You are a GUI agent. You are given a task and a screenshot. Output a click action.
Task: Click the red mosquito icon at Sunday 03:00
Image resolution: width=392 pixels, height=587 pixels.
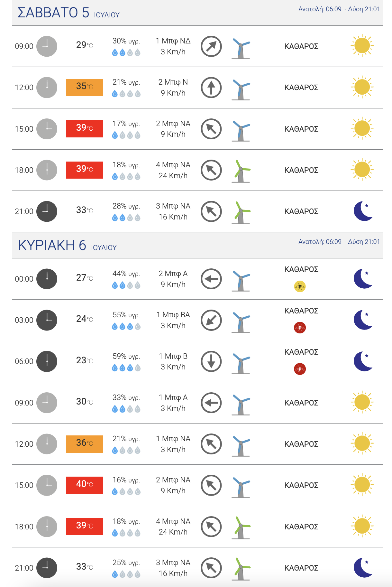[300, 328]
